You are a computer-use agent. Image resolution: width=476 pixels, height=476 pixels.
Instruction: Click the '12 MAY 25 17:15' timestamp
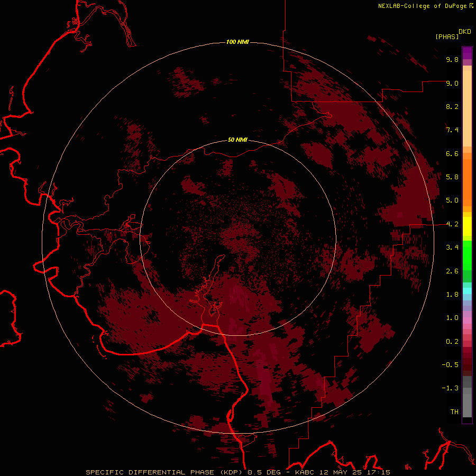coord(354,472)
